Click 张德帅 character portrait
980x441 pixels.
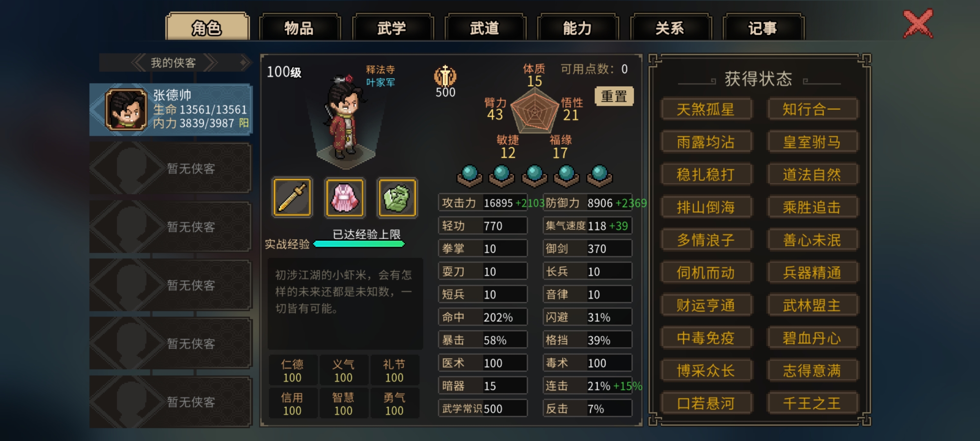point(126,109)
